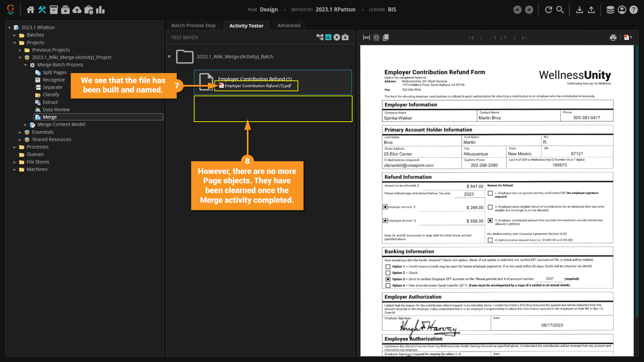The width and height of the screenshot is (644, 362).
Task: Collapse the 2023.1_Wiki_Merge-(Activity)_Batch folder
Action: pos(169,57)
